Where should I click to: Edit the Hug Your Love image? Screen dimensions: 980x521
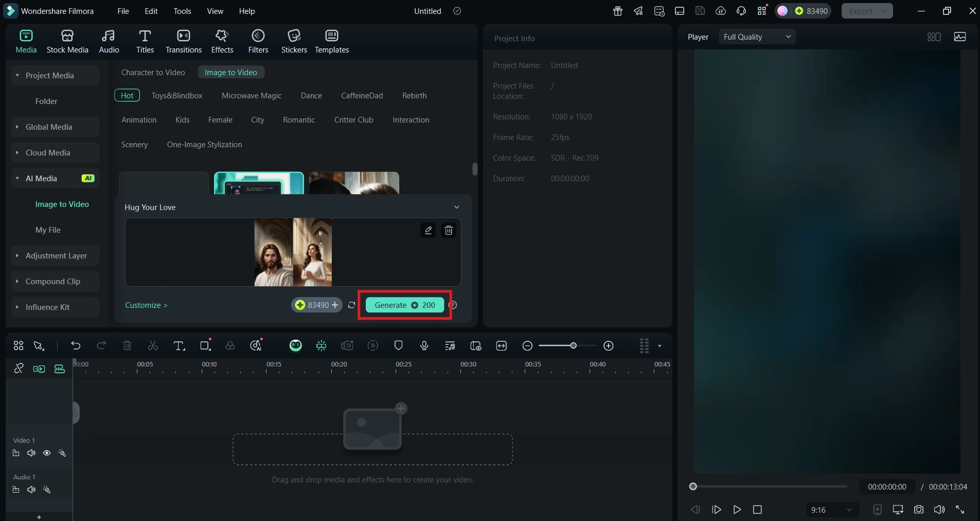(x=428, y=230)
